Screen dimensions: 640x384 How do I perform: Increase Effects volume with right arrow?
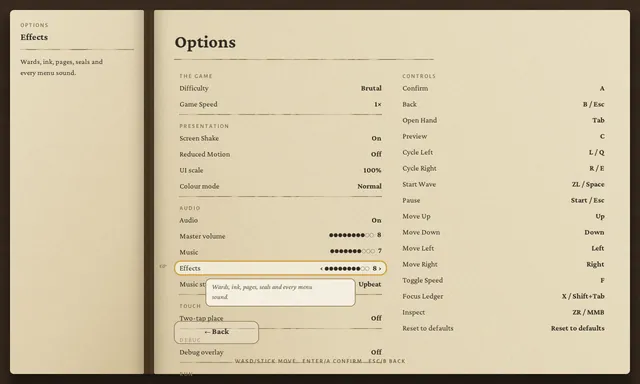(380, 269)
